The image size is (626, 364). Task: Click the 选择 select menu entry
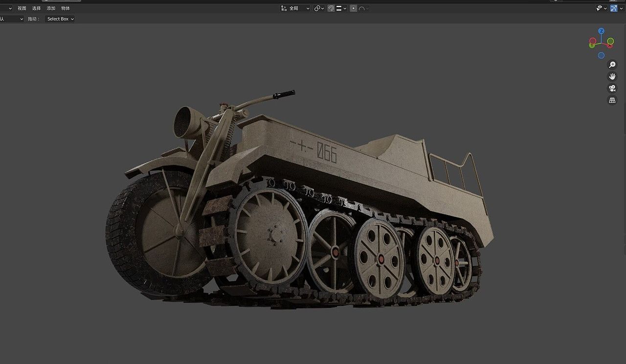pyautogui.click(x=36, y=8)
